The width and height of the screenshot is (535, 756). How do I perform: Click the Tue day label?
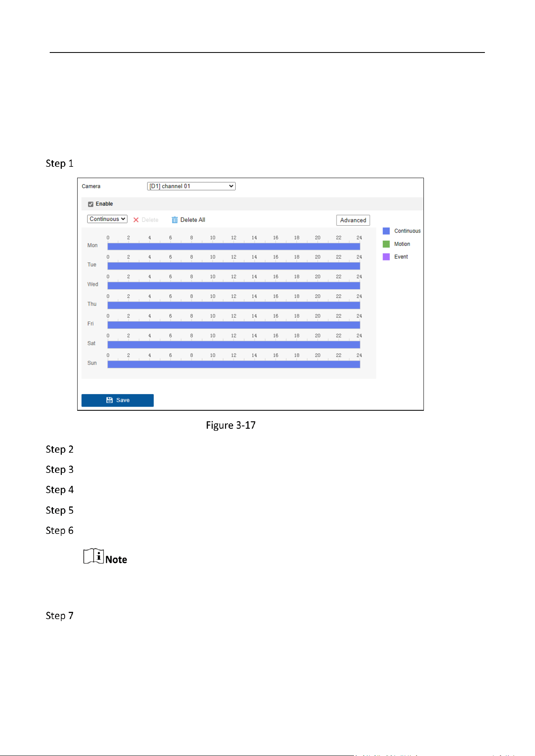pyautogui.click(x=92, y=265)
